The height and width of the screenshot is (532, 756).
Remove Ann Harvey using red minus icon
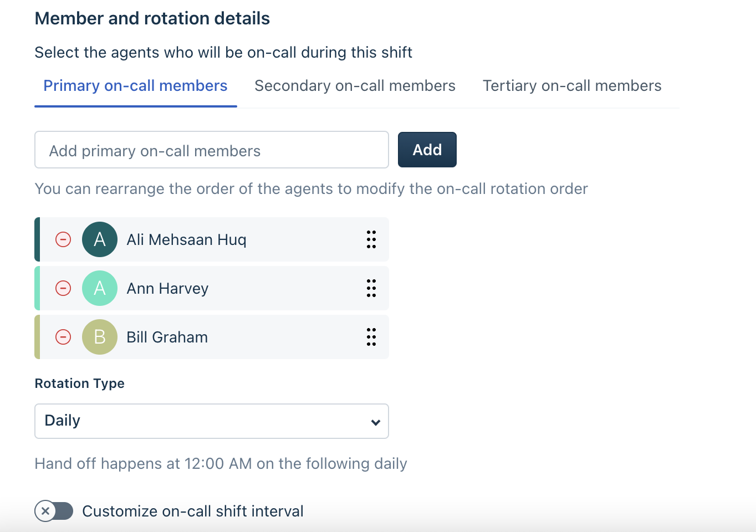pos(63,288)
